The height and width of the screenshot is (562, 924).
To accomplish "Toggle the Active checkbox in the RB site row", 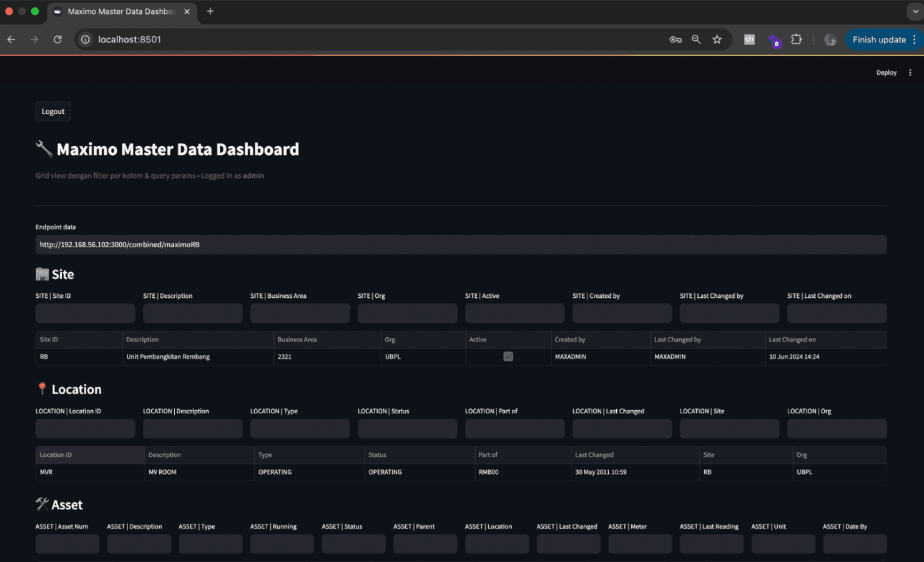I will [x=508, y=357].
